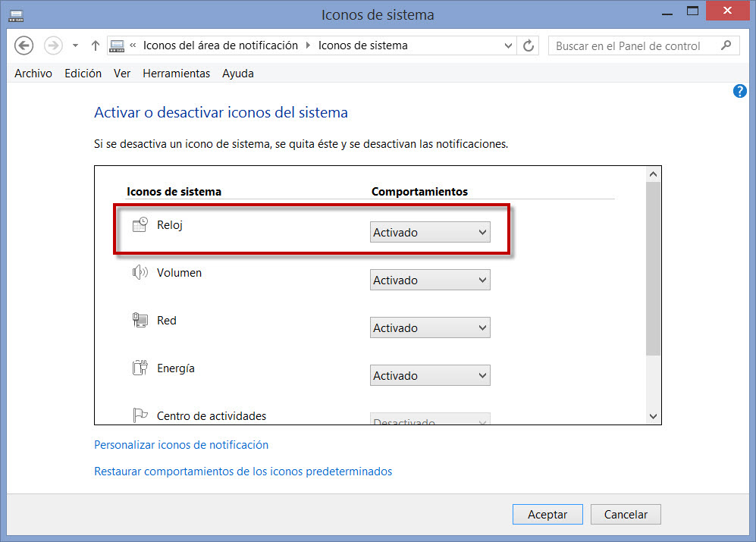This screenshot has height=542, width=756.
Task: Click Personalizar iconos de notificación link
Action: 180,445
